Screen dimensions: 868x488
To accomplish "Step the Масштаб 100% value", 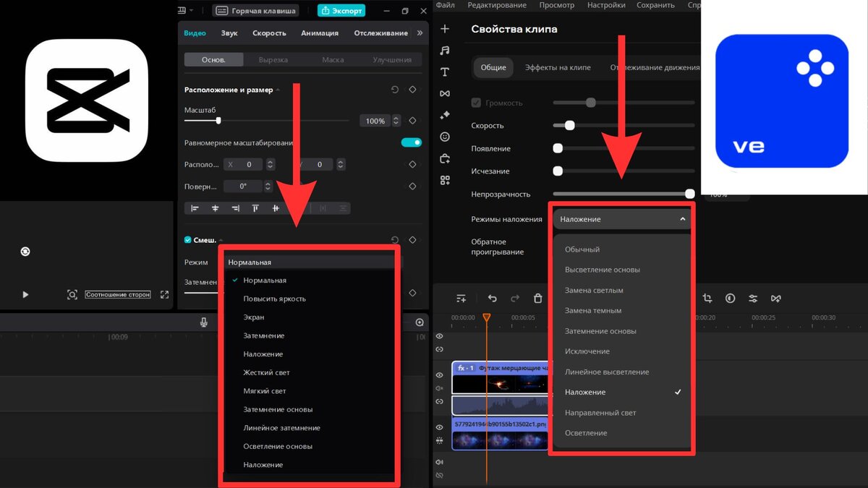I will coord(396,121).
